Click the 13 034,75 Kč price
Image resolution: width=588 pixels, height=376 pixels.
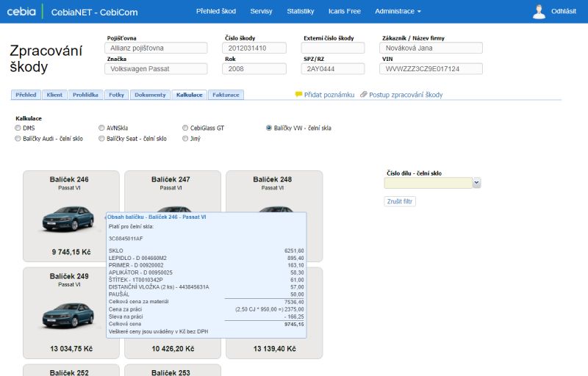pyautogui.click(x=71, y=349)
